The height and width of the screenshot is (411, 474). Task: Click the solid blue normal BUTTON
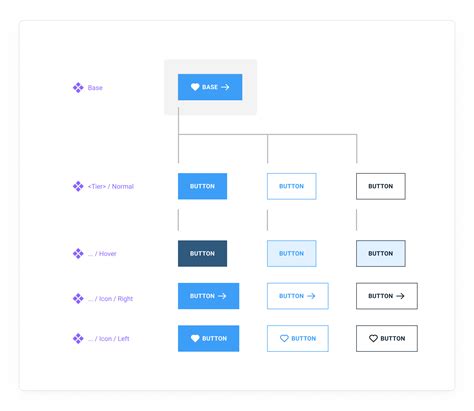pos(202,186)
